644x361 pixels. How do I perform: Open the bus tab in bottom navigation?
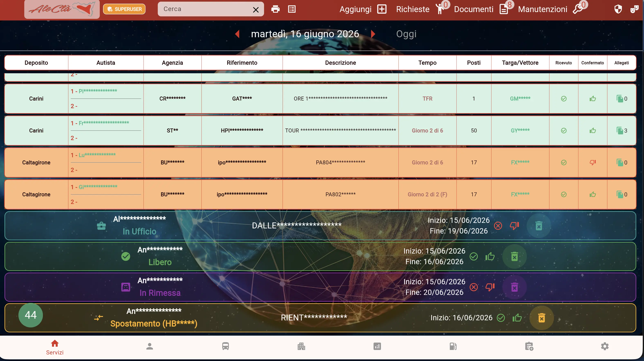225,346
